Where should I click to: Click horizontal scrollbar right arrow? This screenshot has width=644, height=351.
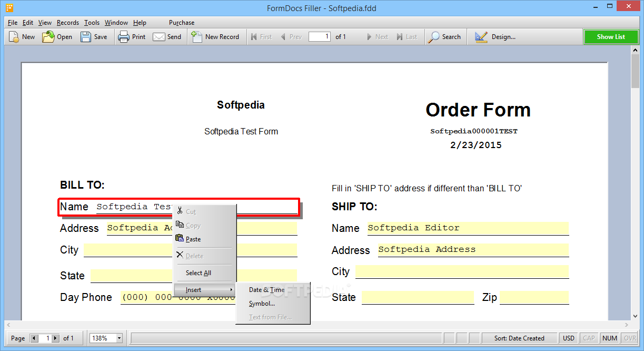click(x=626, y=325)
